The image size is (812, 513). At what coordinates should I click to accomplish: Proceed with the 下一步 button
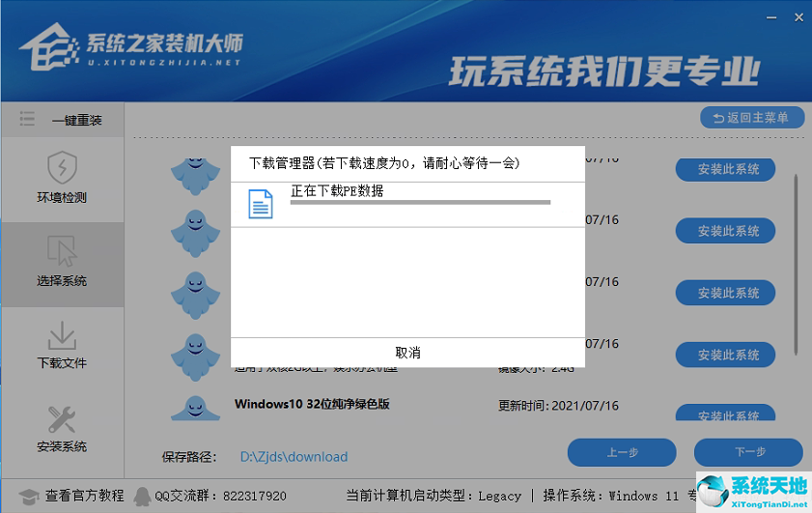coord(749,452)
